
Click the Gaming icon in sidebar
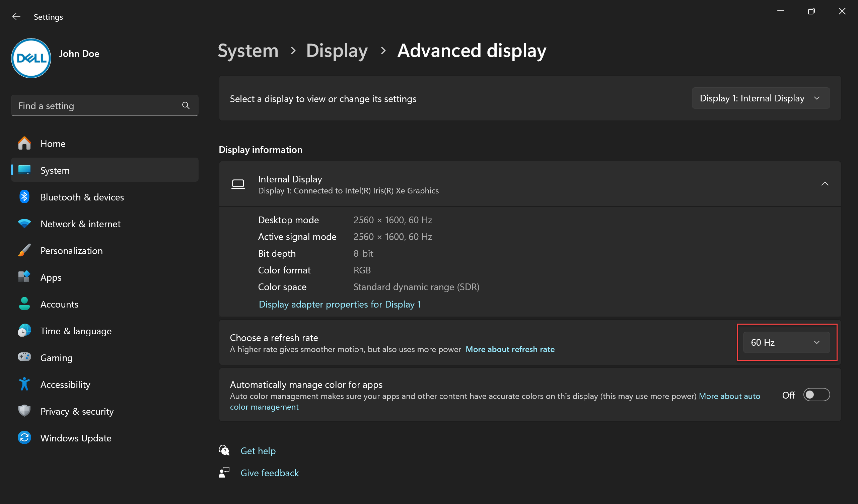[24, 358]
